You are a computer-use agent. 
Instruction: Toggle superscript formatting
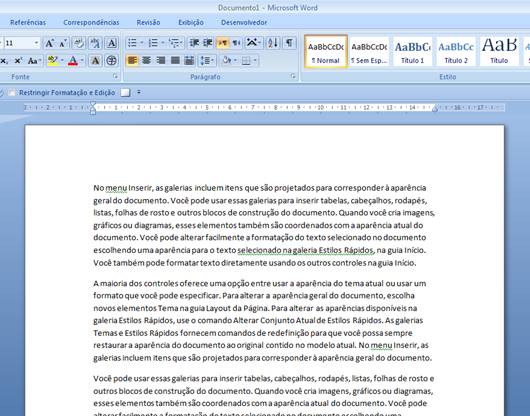tap(18, 61)
